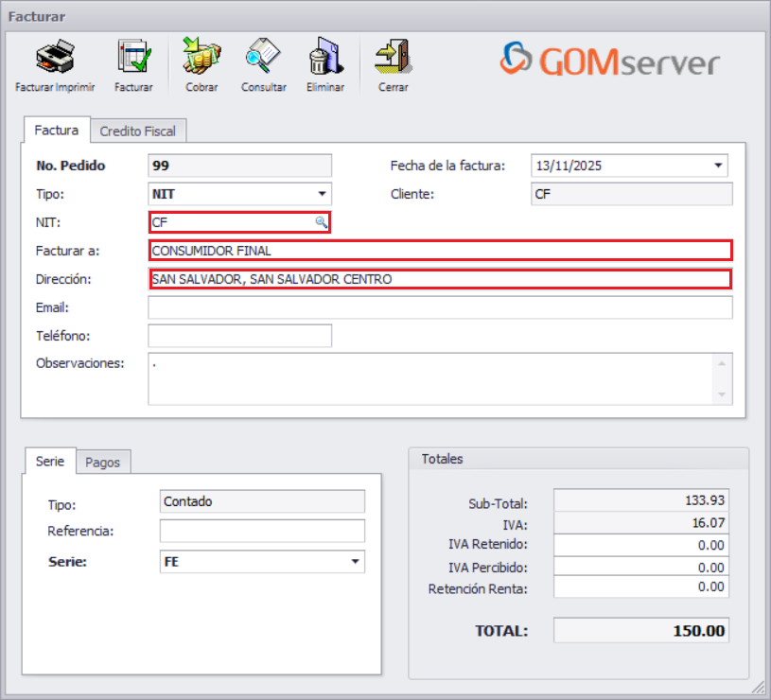Click the Facturar Imprimir printer icon
Viewport: 771px width, 700px height.
point(54,57)
